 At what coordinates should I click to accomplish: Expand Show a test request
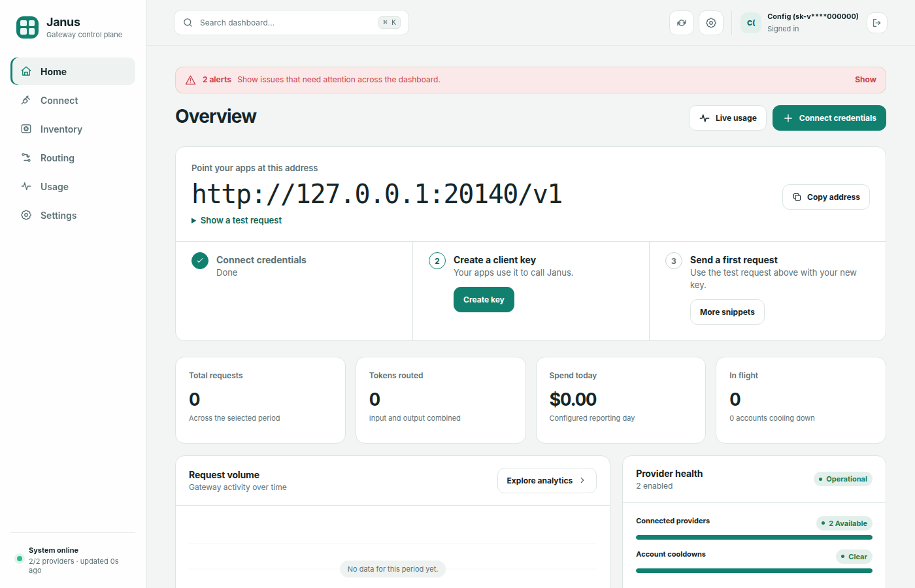(x=237, y=220)
